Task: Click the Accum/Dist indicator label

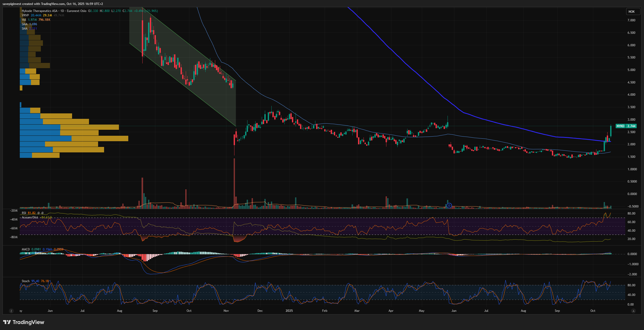Action: click(x=30, y=217)
